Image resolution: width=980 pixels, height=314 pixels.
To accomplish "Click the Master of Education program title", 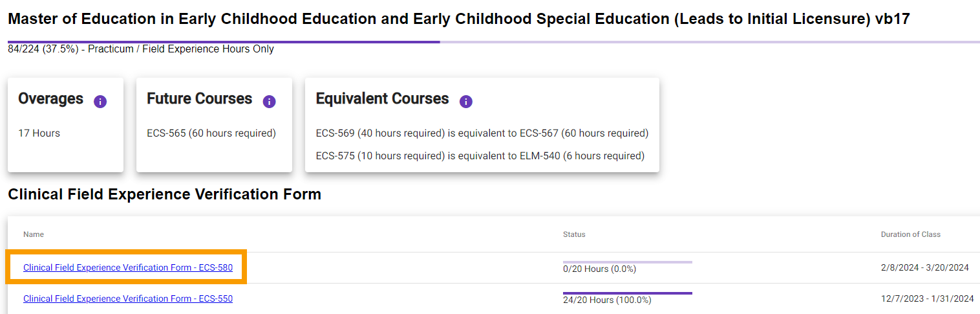I will (459, 19).
